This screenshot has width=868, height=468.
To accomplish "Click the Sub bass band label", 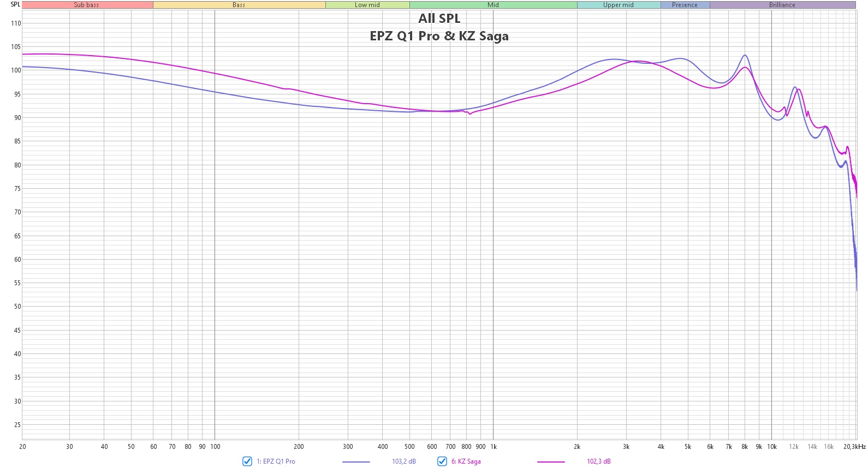I will (87, 5).
